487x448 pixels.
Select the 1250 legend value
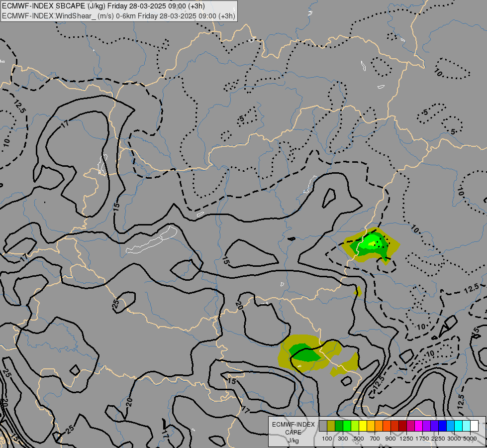click(x=406, y=439)
